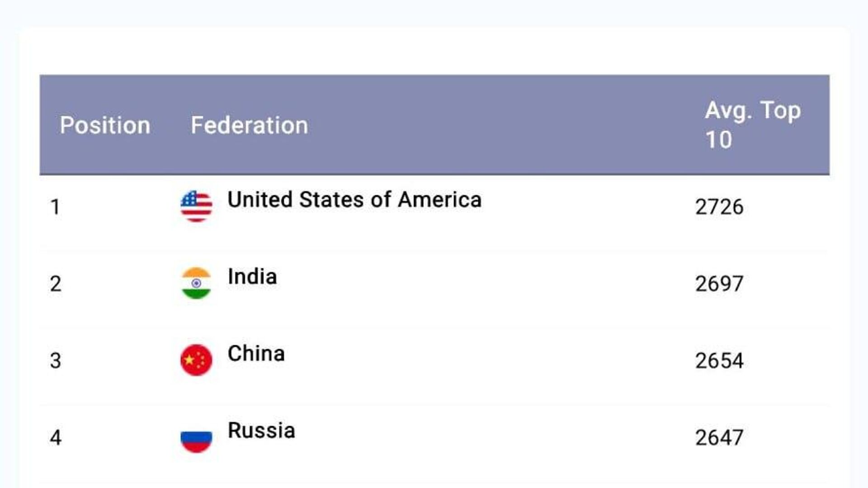
Task: Open the United States of America federation
Action: 354,200
